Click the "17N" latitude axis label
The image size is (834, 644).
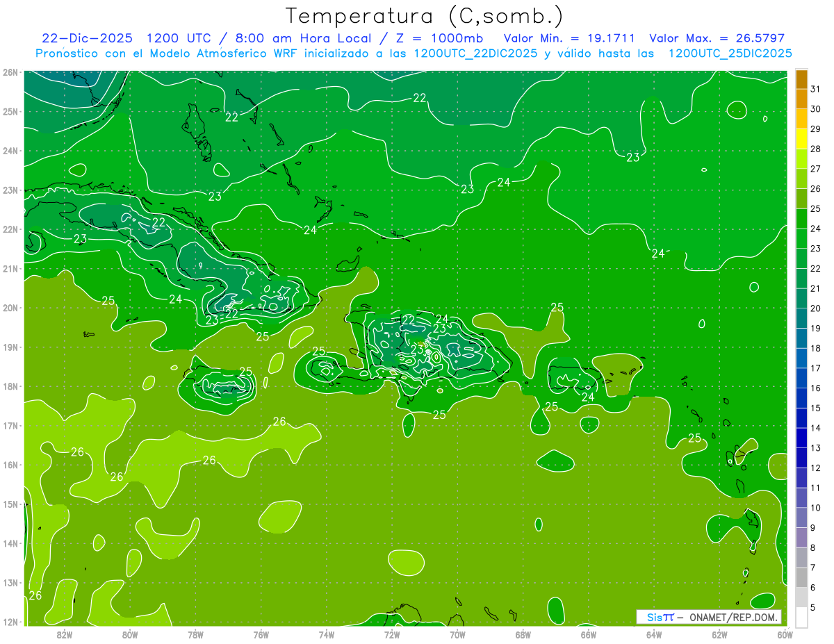point(10,425)
